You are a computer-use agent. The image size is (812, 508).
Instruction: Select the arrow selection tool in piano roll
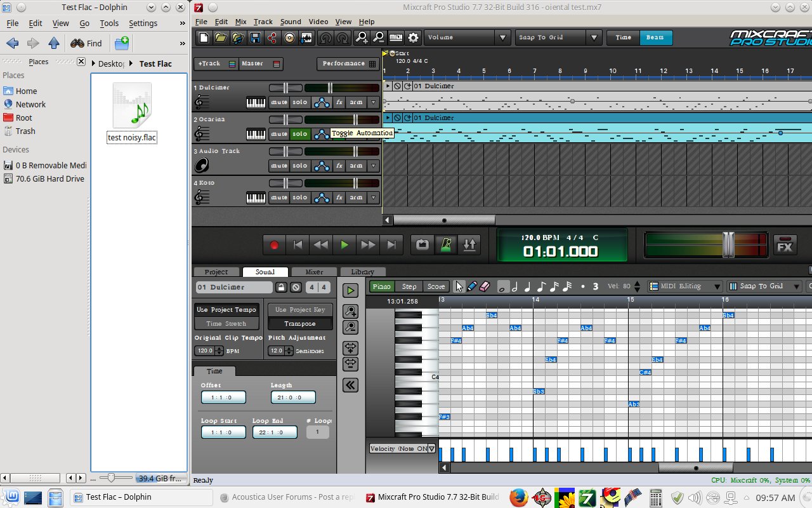[x=459, y=286]
